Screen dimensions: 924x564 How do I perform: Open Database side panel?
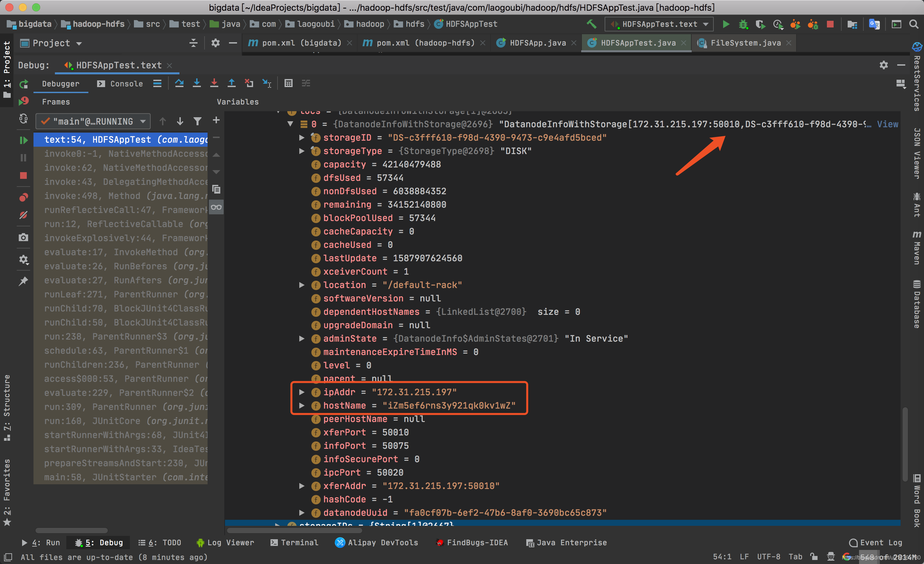pos(917,304)
